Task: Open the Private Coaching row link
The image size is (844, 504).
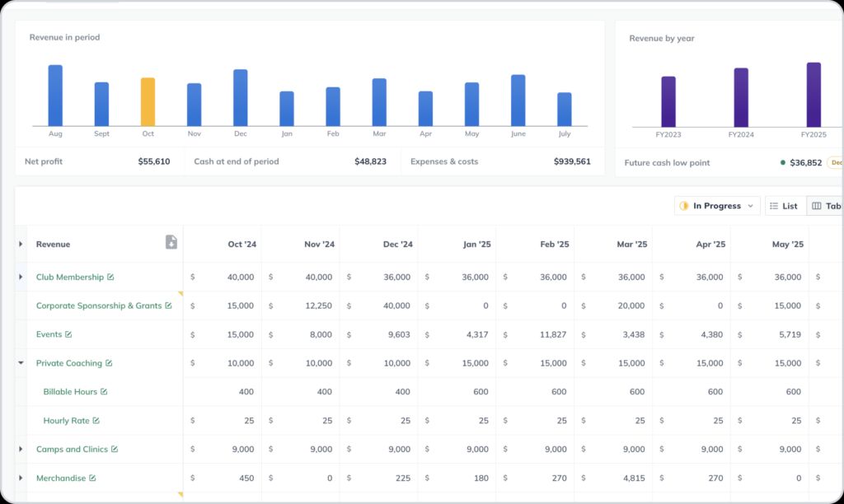Action: point(70,363)
